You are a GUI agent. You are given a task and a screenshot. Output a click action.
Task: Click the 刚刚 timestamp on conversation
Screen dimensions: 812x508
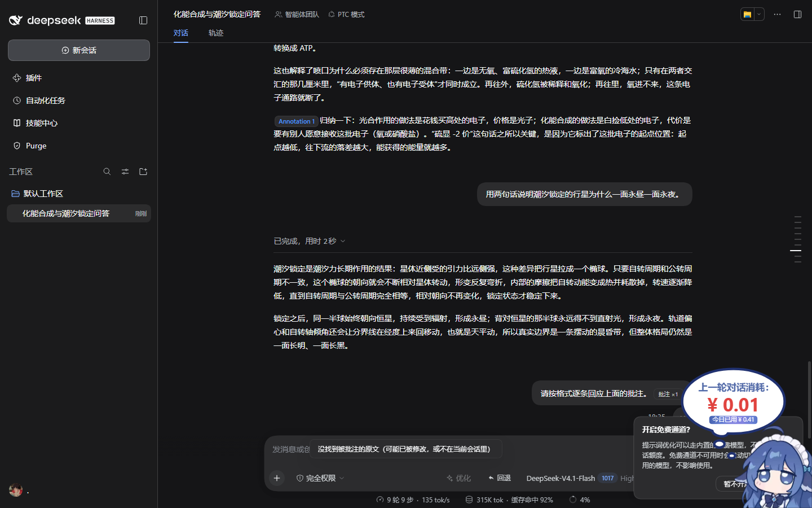pyautogui.click(x=141, y=213)
